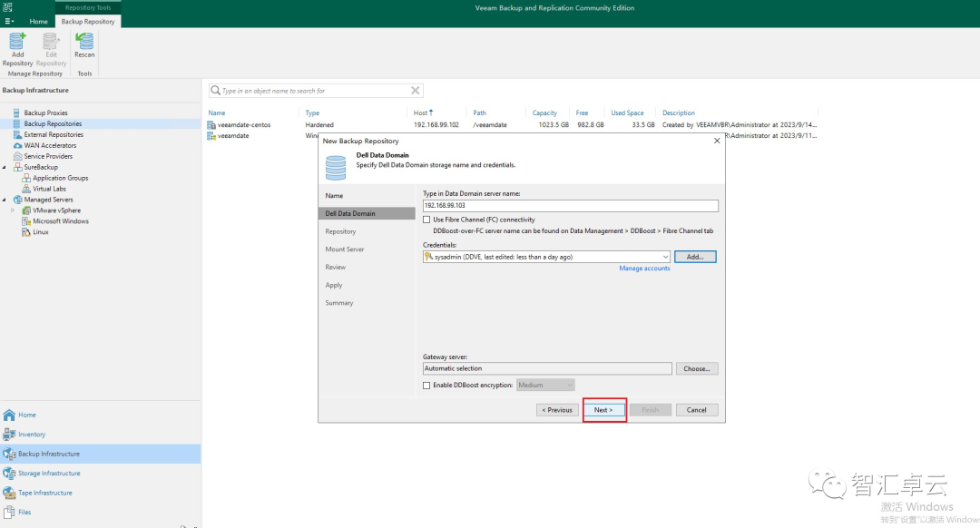980x528 pixels.
Task: Click the Data Domain server name field
Action: [x=570, y=206]
